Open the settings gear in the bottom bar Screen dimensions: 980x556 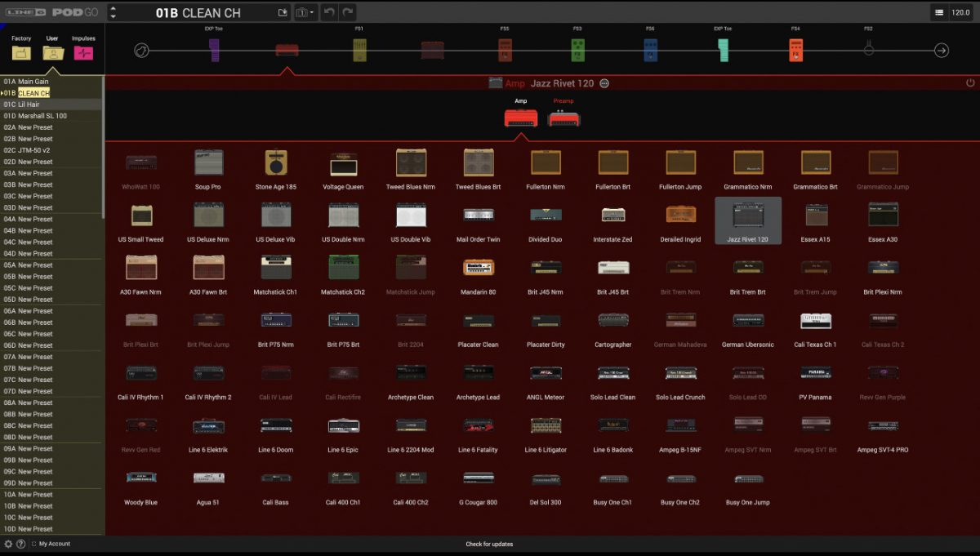tap(8, 544)
